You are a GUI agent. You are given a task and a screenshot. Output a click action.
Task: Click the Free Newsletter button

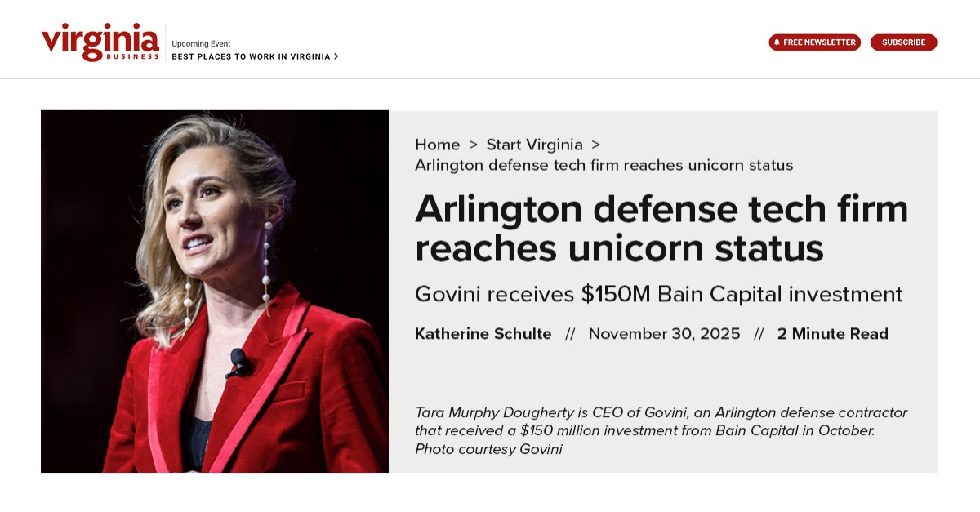[x=814, y=42]
